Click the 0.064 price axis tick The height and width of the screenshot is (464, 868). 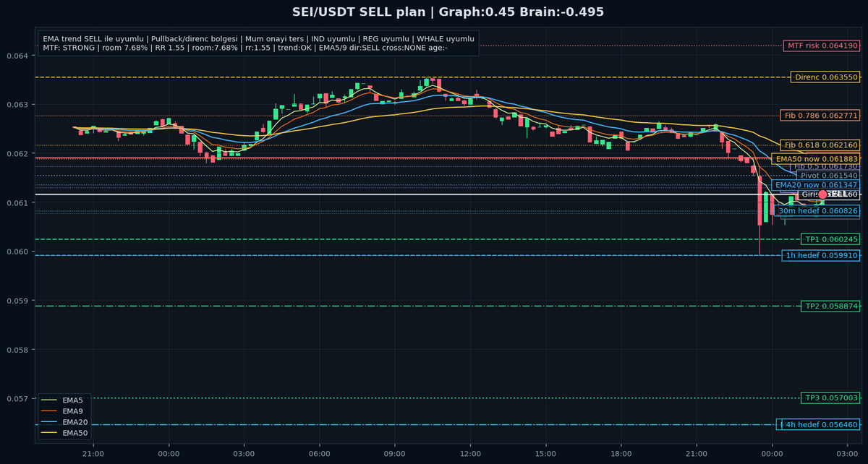[x=16, y=56]
